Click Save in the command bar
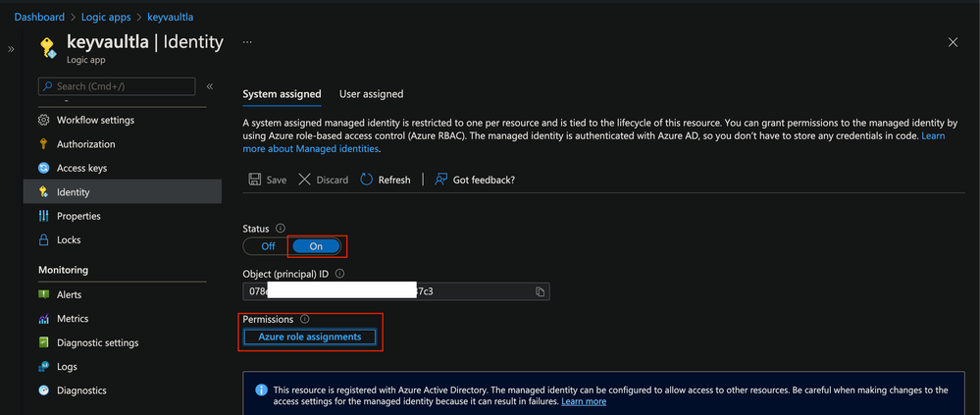This screenshot has height=415, width=980. [268, 180]
